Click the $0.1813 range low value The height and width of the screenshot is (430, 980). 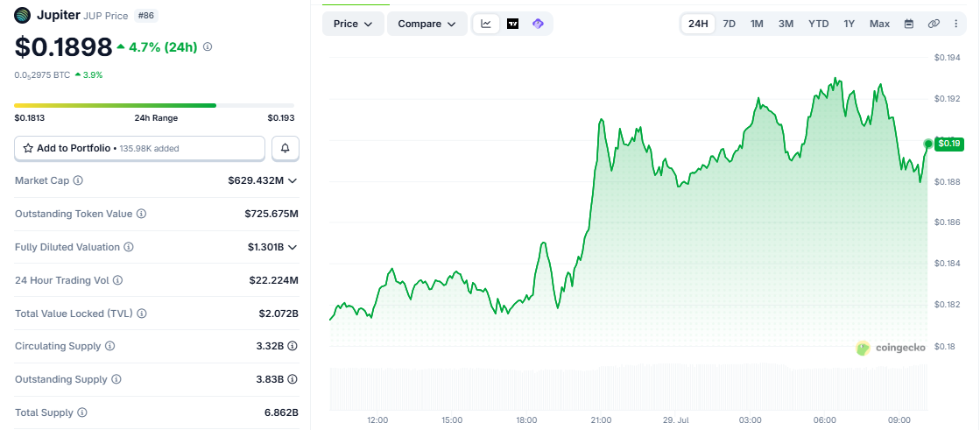[30, 117]
